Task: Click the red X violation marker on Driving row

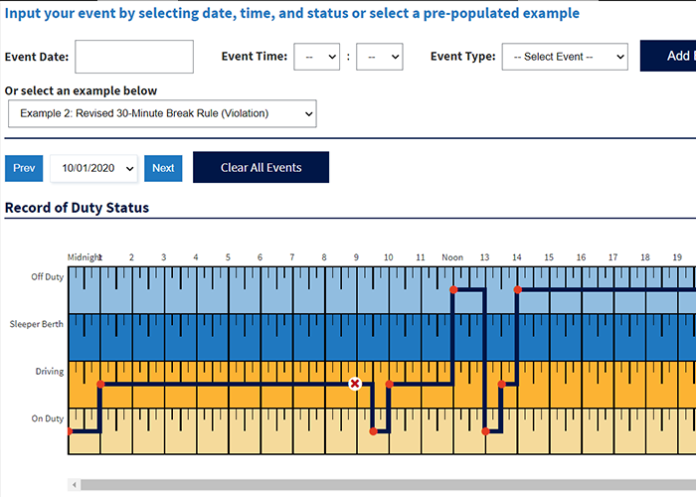Action: point(354,384)
